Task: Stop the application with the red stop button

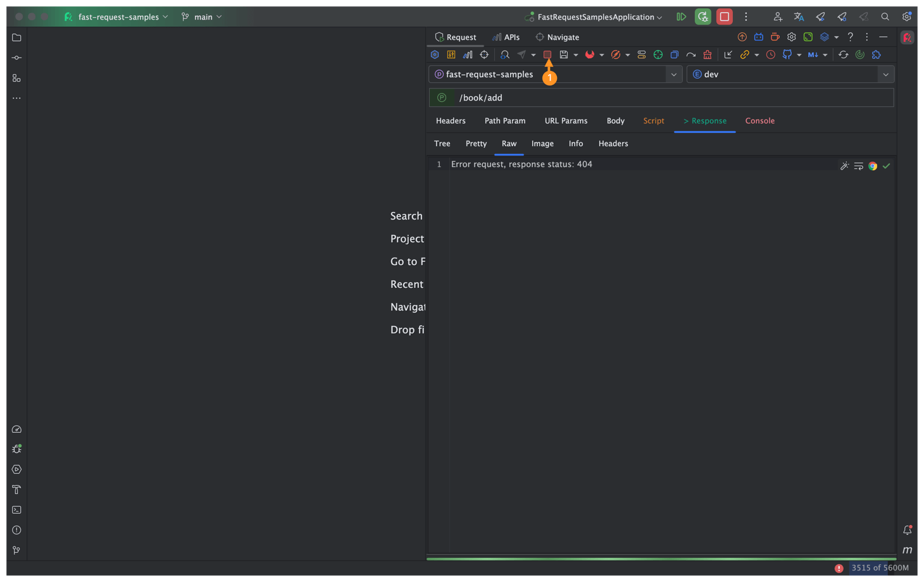Action: (724, 17)
